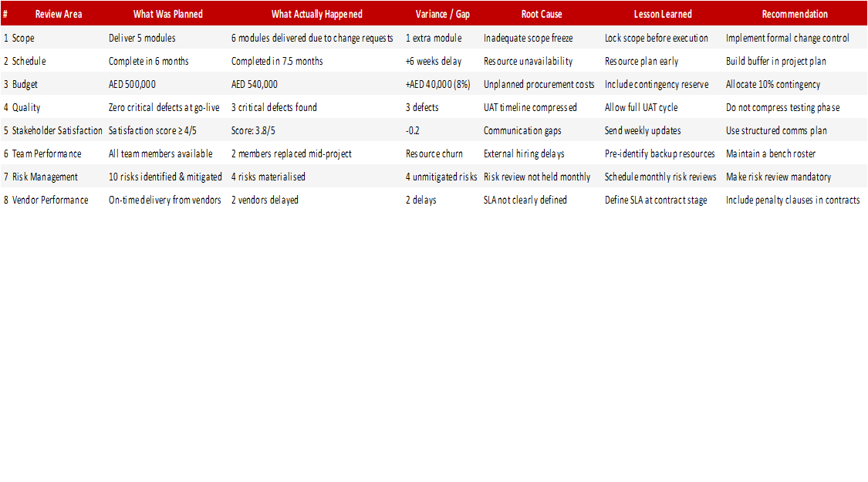This screenshot has height=482, width=868.
Task: Click the 'Variance / Gap' header
Action: coord(442,15)
